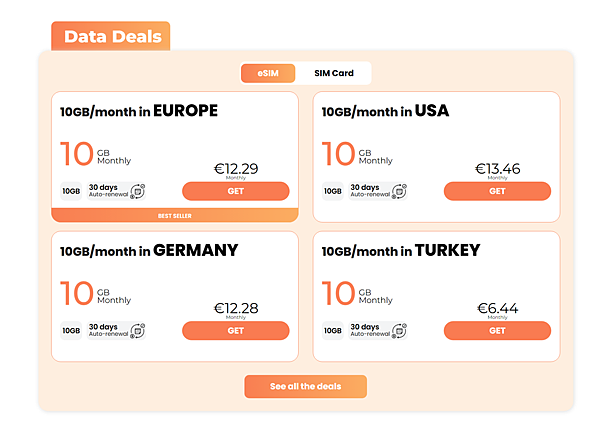Select the 10GB/month in USA title
600x425 pixels.
(x=385, y=111)
